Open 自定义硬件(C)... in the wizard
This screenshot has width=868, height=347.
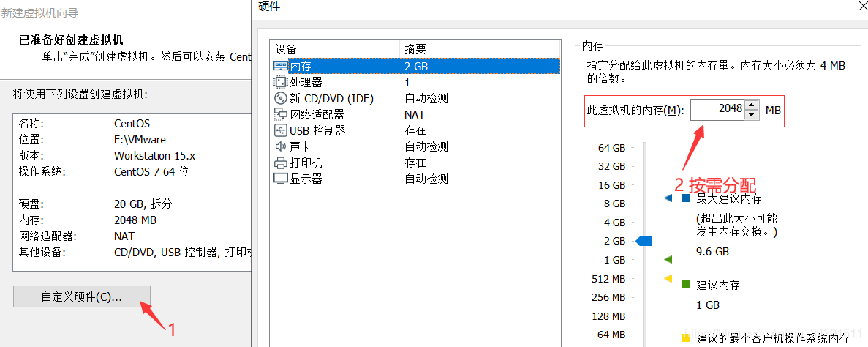(82, 296)
